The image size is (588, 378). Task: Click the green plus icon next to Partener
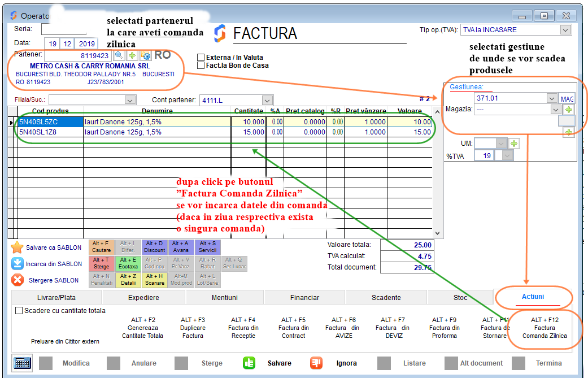132,55
